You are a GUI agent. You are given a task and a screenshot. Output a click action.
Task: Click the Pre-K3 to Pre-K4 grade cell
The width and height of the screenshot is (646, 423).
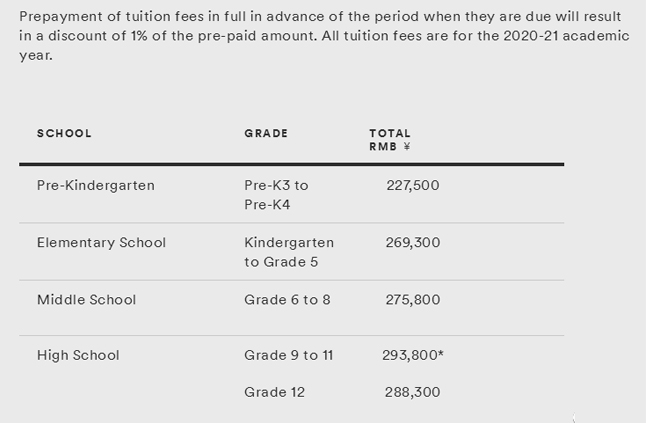click(x=276, y=195)
